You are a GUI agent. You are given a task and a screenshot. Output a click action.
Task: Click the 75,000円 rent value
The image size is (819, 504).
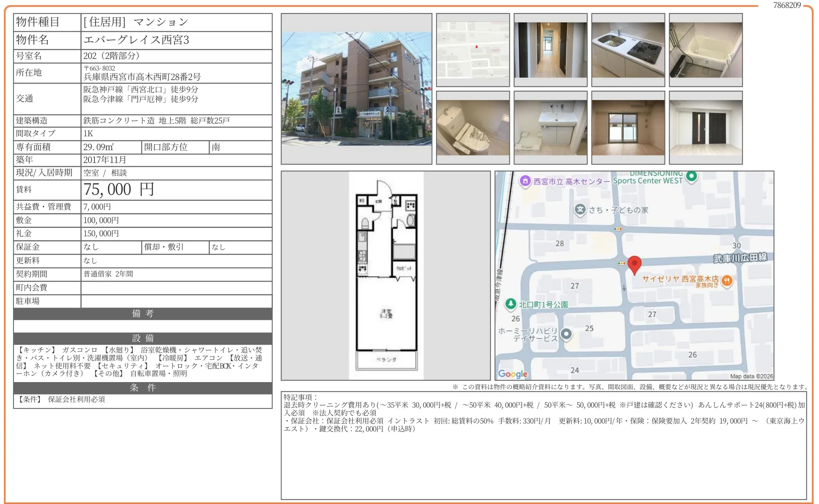pos(119,190)
